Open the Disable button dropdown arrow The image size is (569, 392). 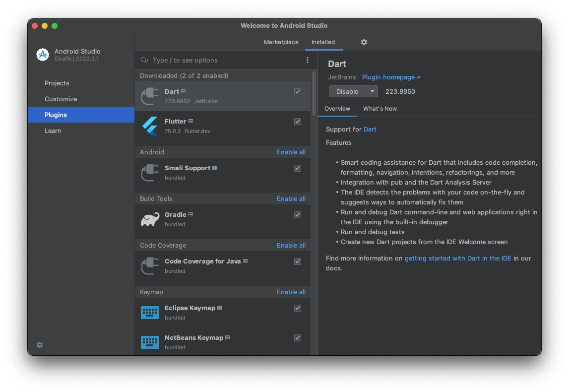tap(373, 91)
